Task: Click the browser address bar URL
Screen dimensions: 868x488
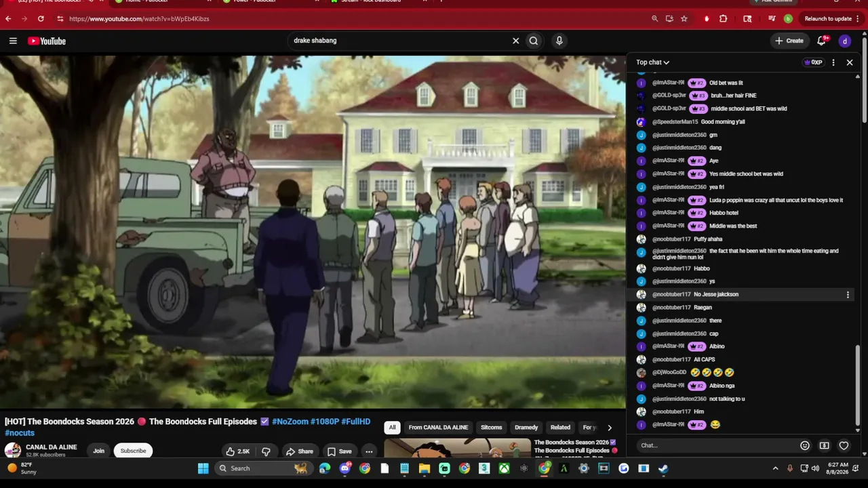Action: point(139,19)
